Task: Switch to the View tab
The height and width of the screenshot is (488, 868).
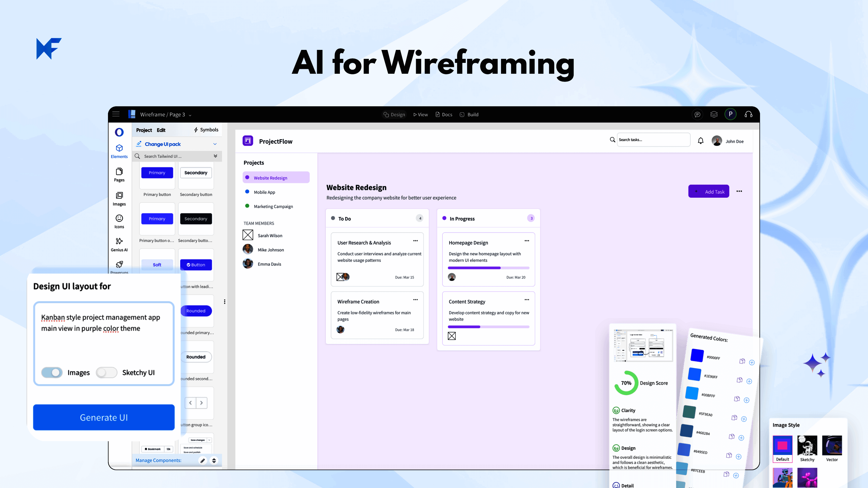Action: pos(420,114)
